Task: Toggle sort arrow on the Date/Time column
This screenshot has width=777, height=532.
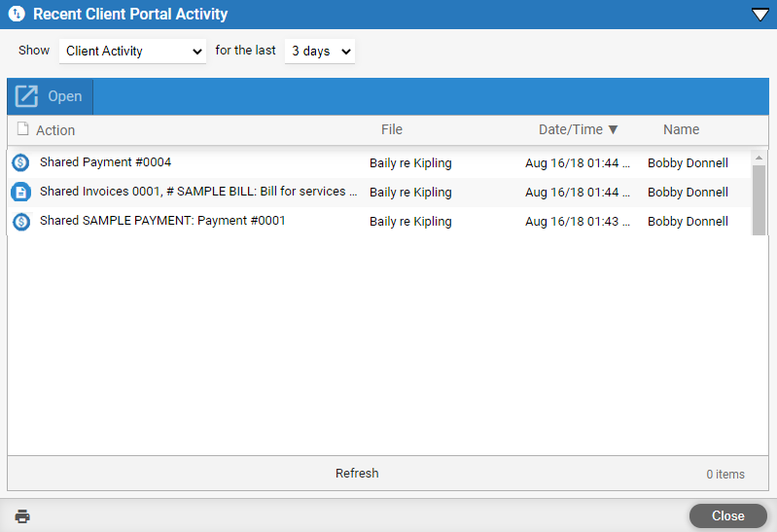Action: coord(613,129)
